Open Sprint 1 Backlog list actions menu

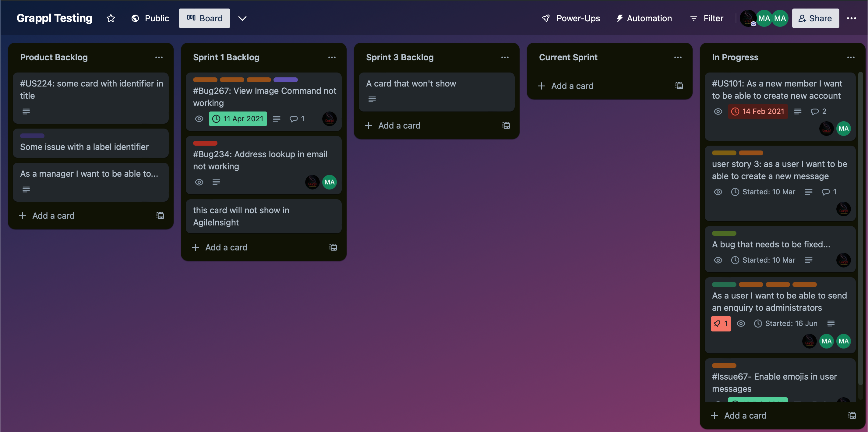pos(332,57)
